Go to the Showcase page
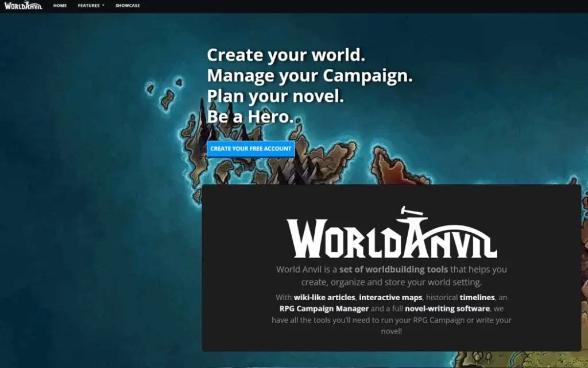 click(127, 6)
